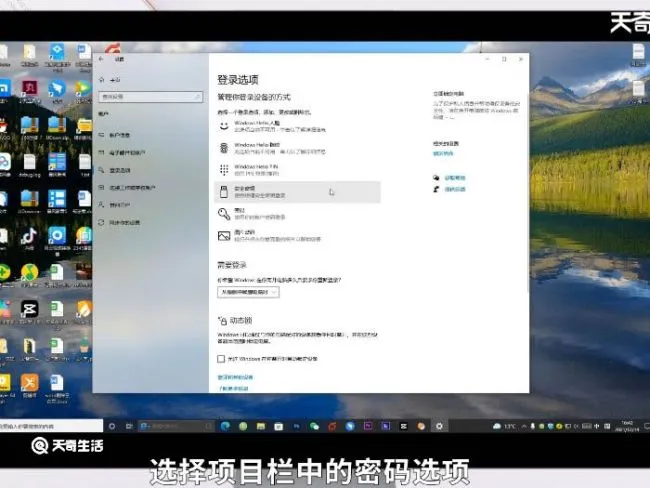Select the top-right document icon on desktop

pos(638,56)
